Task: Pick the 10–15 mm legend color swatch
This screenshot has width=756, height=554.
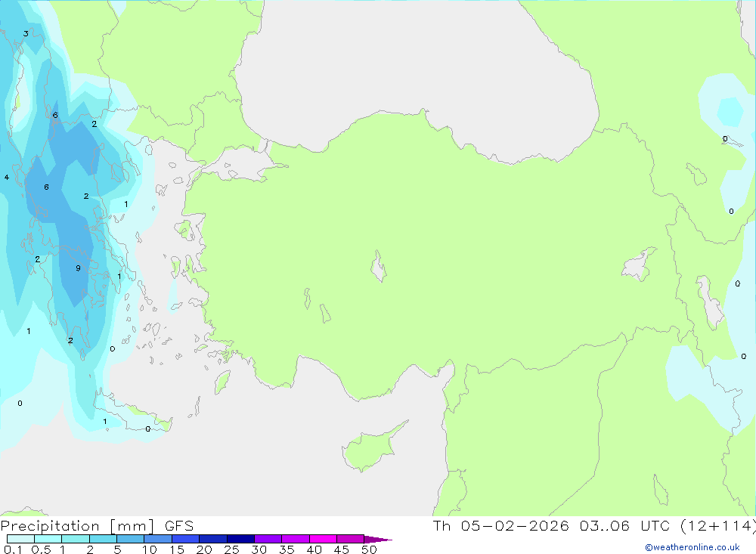Action: click(158, 539)
